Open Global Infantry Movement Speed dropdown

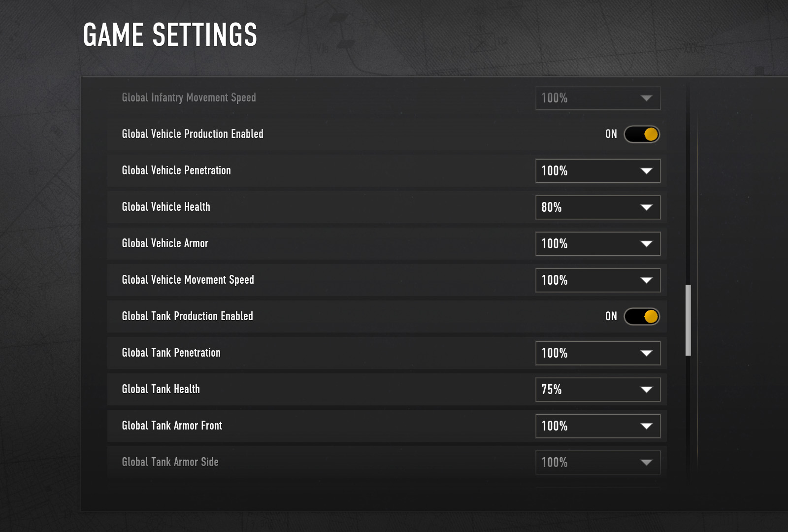(x=597, y=98)
